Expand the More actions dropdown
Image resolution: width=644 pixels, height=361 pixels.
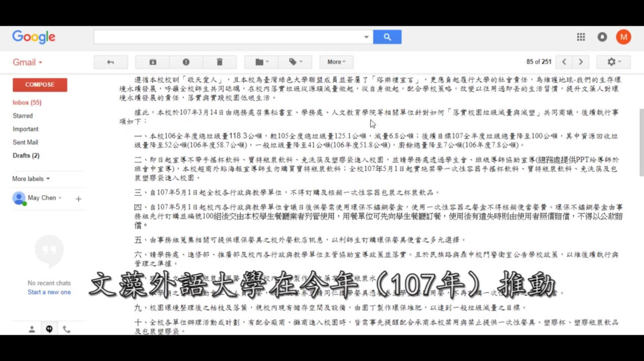(337, 62)
